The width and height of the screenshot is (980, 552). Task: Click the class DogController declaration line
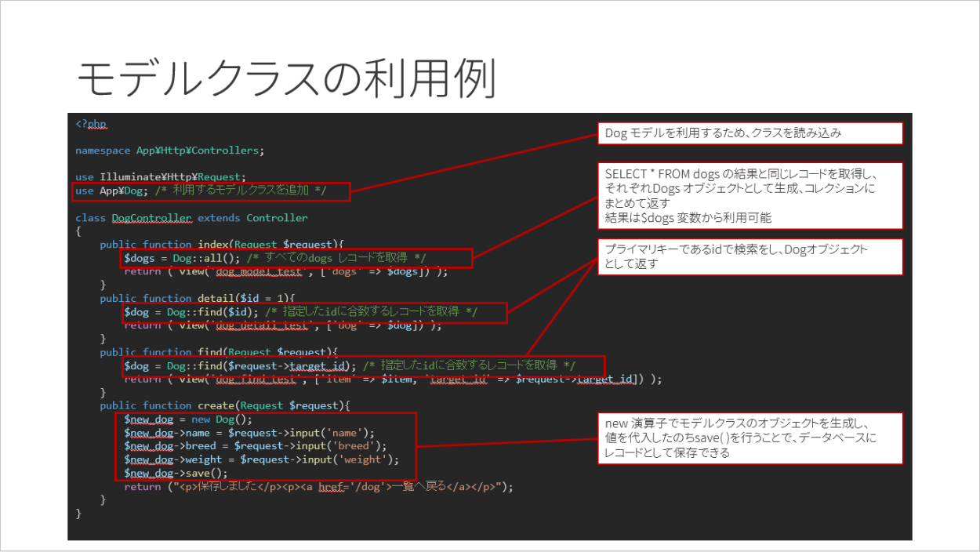click(191, 218)
